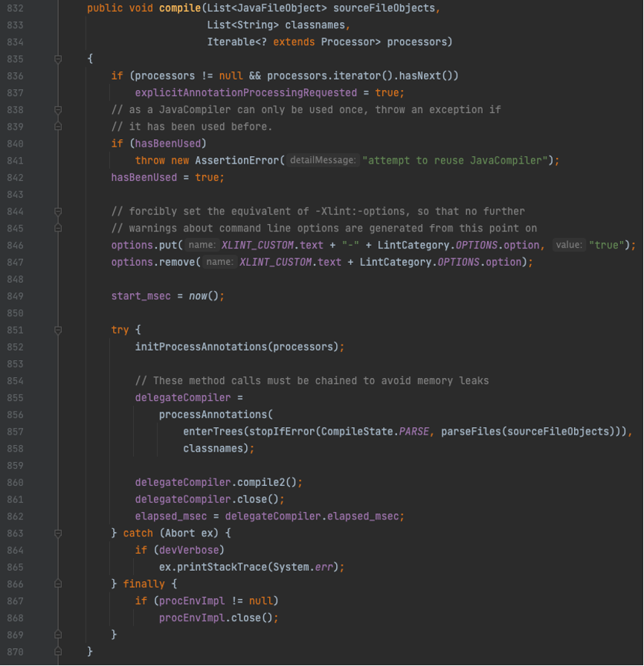Viewport: 644px width, 666px height.
Task: Click 'AssertionError' constructor call
Action: pos(237,161)
